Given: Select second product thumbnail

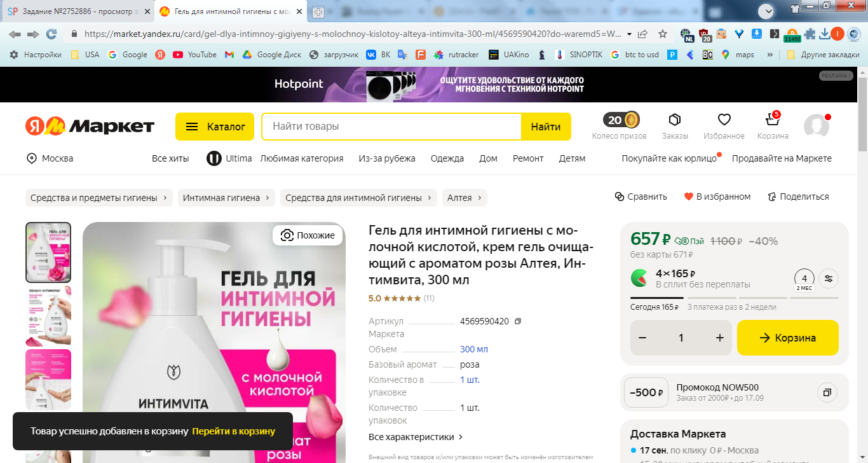Looking at the screenshot, I should click(x=48, y=315).
